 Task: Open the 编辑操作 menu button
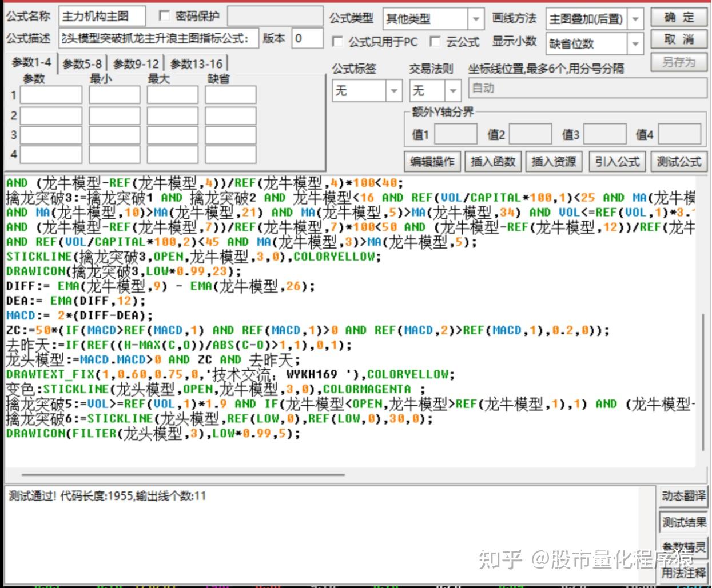pyautogui.click(x=432, y=162)
